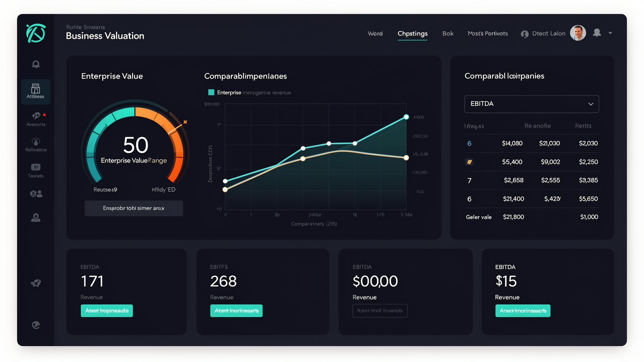
Task: Click the Reutsea9 gauge label
Action: point(105,190)
